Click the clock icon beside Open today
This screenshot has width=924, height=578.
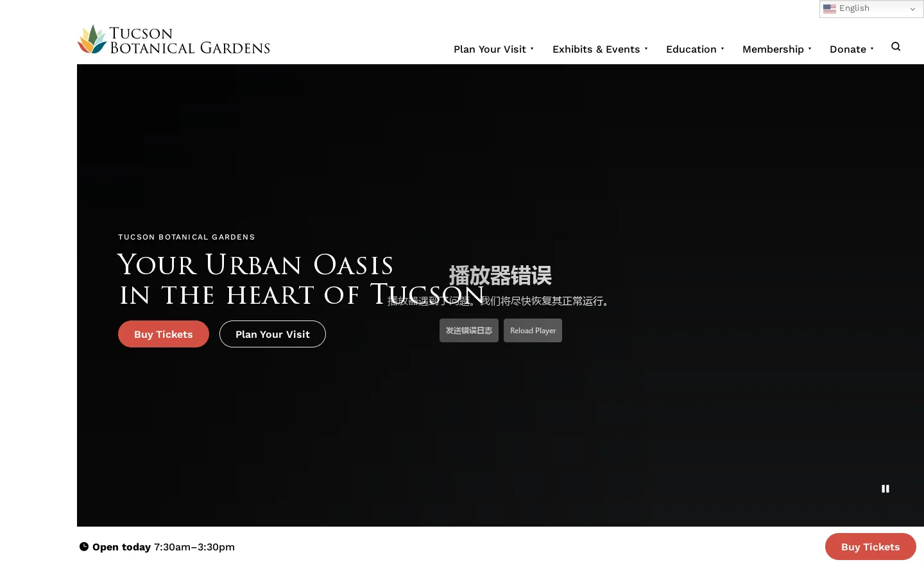[84, 547]
